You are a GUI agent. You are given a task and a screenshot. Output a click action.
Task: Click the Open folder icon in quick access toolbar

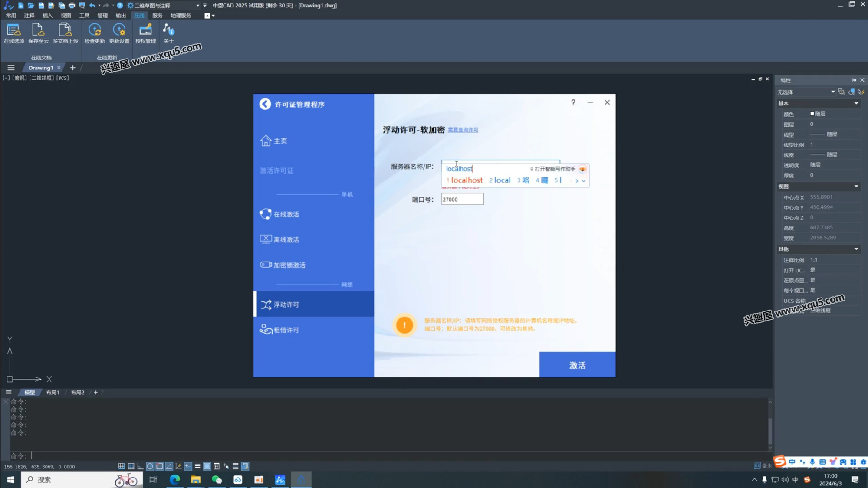click(x=31, y=5)
